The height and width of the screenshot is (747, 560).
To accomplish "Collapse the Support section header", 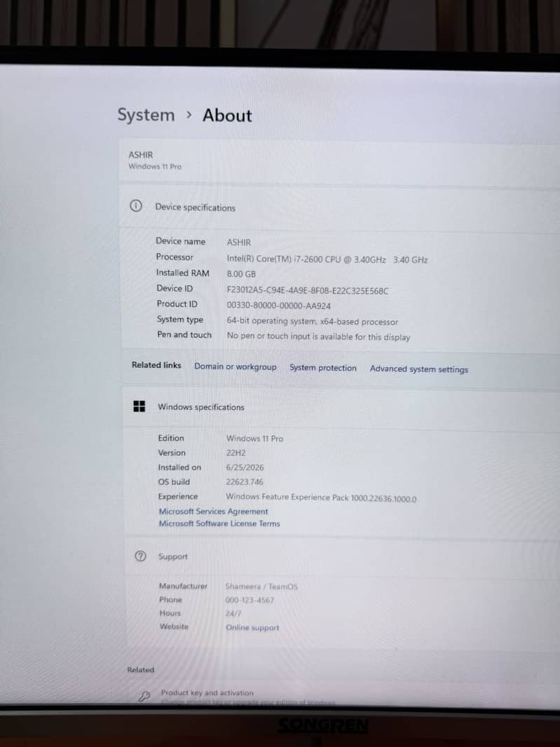I will pyautogui.click(x=343, y=556).
